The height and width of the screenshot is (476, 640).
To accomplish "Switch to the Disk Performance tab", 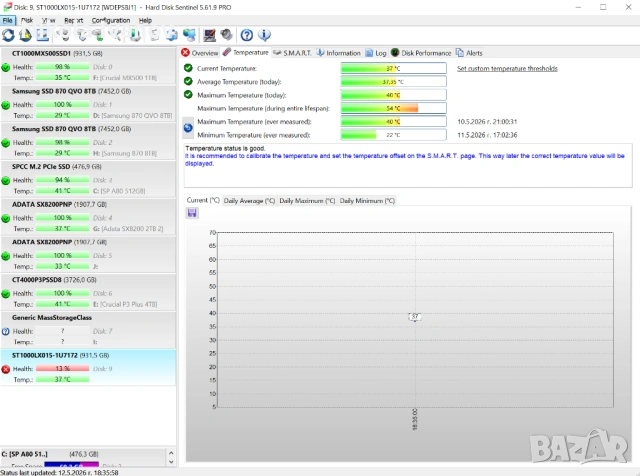I will coord(421,53).
